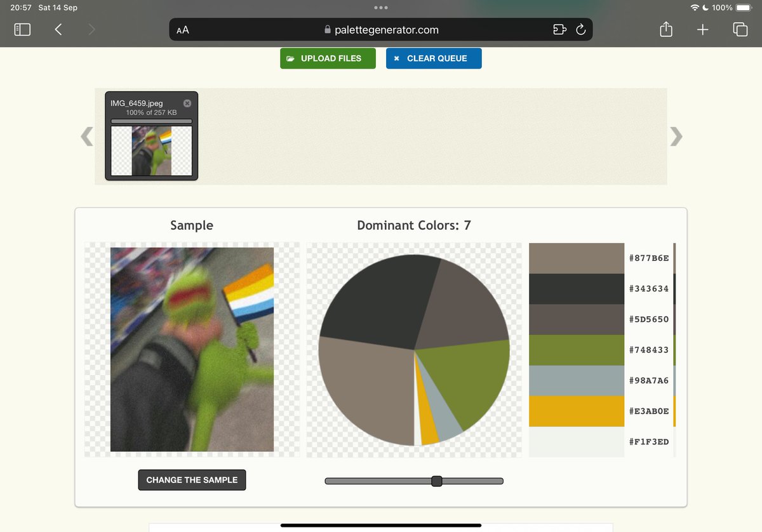
Task: Open the AA reader and text size menu
Action: [183, 30]
